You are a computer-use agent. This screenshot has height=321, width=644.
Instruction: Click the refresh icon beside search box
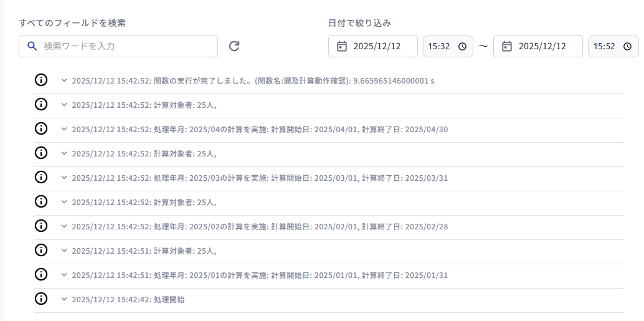click(x=234, y=46)
